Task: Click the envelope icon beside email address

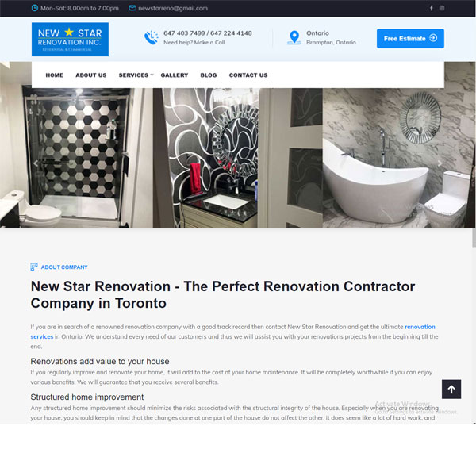Action: (132, 8)
